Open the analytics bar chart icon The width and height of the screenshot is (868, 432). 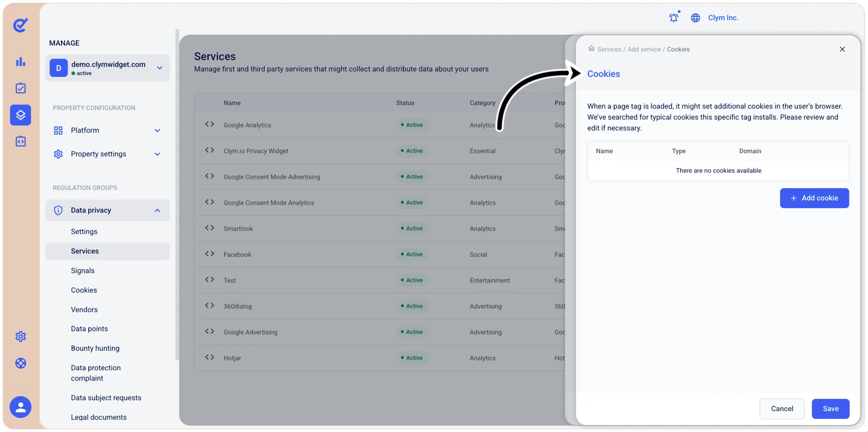pos(20,62)
